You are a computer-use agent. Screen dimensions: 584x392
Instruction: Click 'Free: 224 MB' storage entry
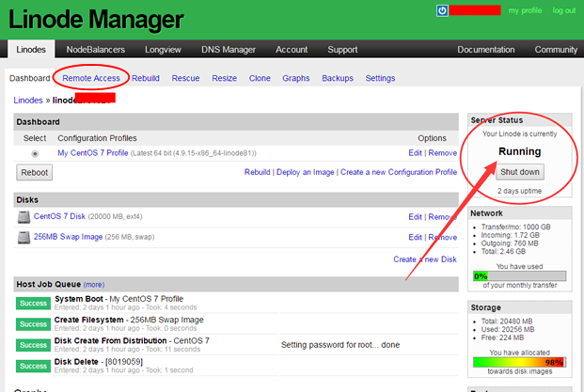tap(502, 337)
